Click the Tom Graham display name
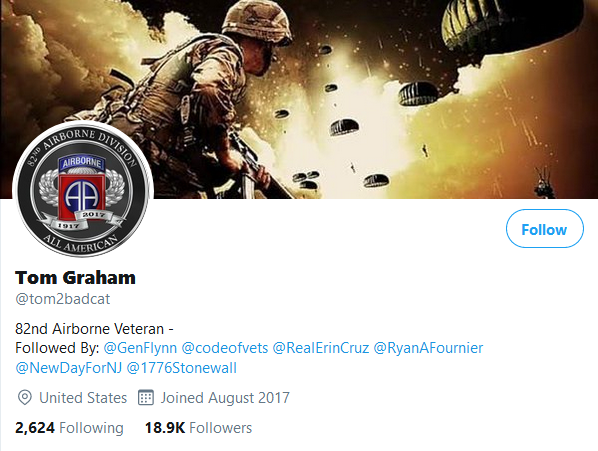This screenshot has width=598, height=451. pos(76,278)
